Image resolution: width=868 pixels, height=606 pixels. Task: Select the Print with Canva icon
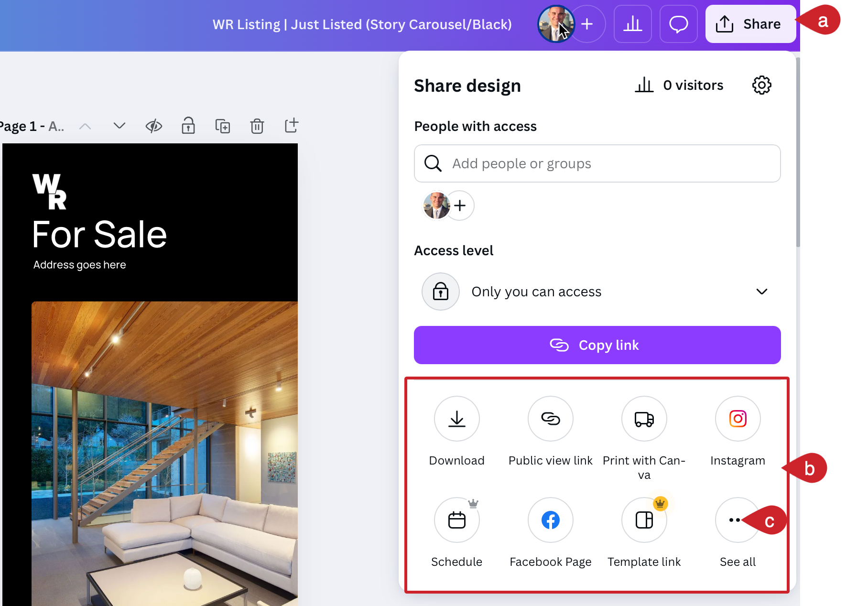click(x=644, y=419)
